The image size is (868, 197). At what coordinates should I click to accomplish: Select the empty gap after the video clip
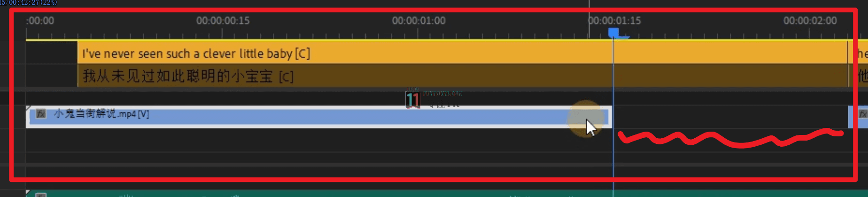[x=730, y=117]
